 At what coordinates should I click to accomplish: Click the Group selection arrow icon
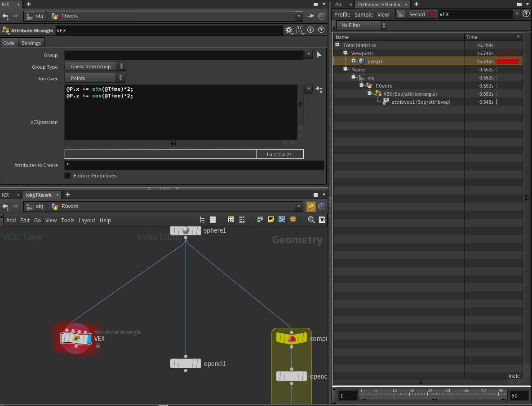point(319,55)
